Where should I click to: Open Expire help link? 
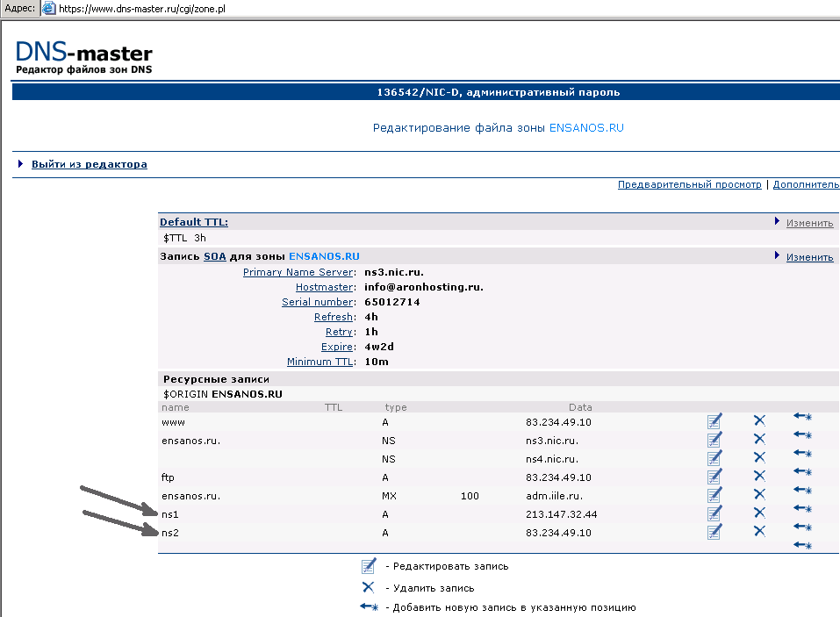337,347
